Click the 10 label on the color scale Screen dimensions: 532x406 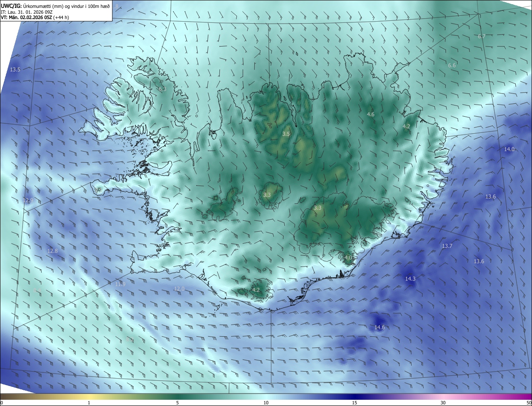click(266, 403)
